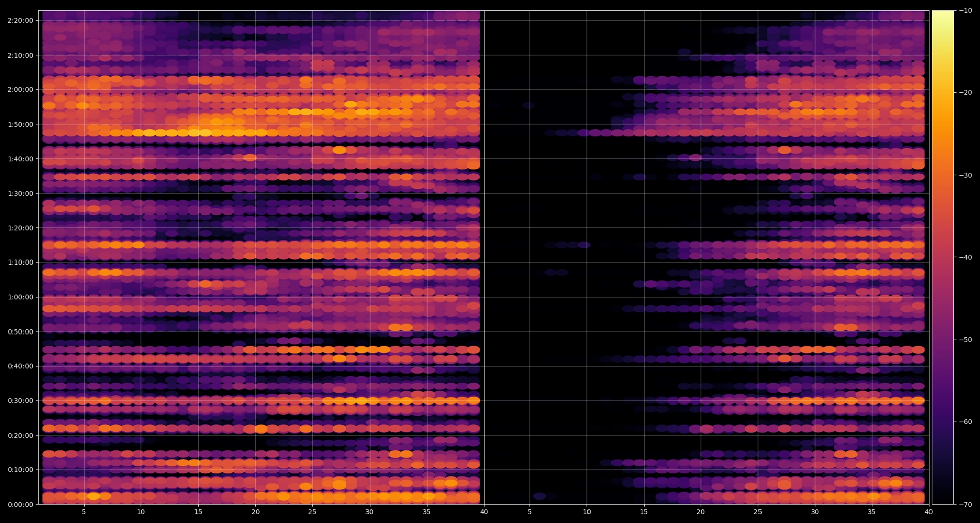Click the 1:50:00 time axis label
Viewport: 980px width, 523px height.
pos(20,124)
